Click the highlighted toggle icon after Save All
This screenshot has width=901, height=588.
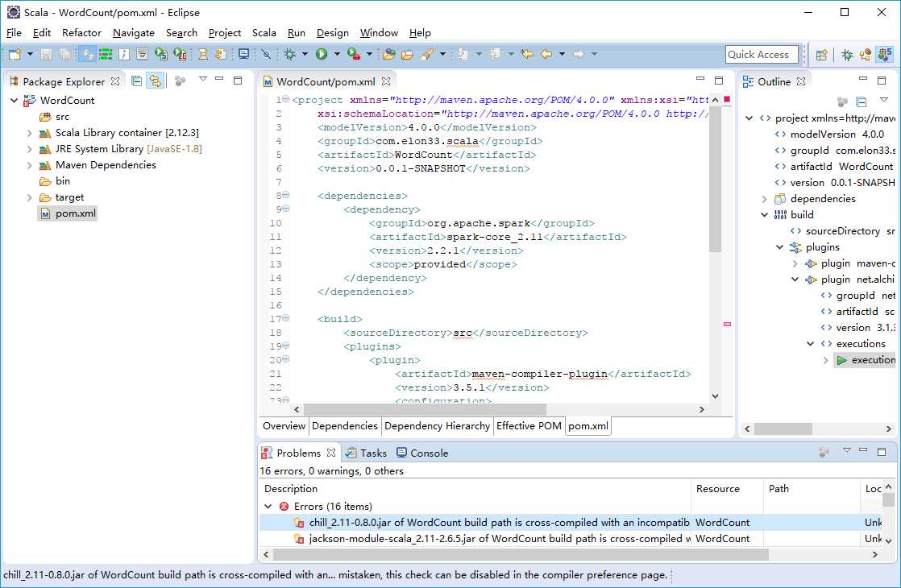point(87,54)
